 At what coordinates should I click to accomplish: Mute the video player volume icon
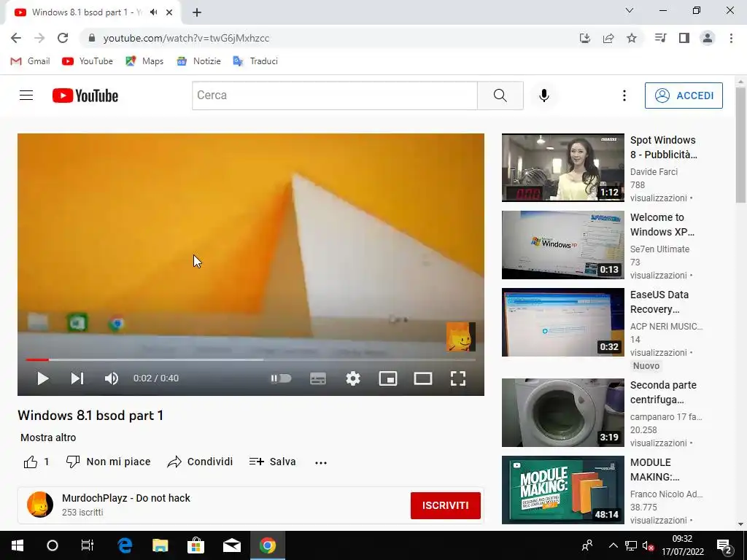coord(112,378)
